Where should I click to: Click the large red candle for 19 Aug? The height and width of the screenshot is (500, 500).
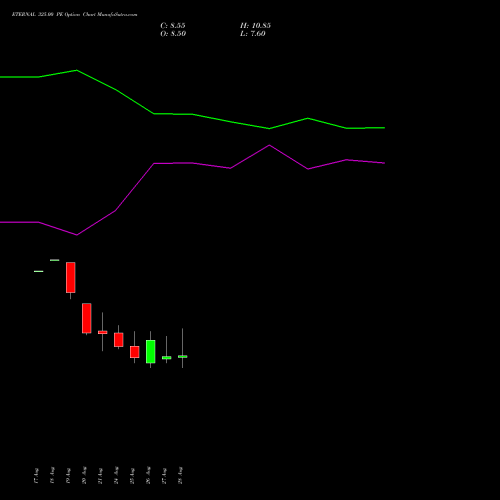(71, 277)
